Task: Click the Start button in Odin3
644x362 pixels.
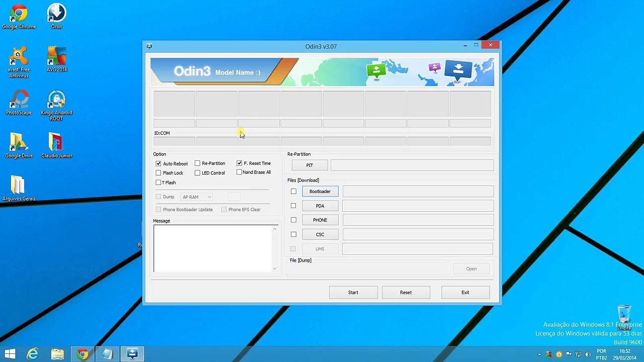Action: pyautogui.click(x=353, y=292)
